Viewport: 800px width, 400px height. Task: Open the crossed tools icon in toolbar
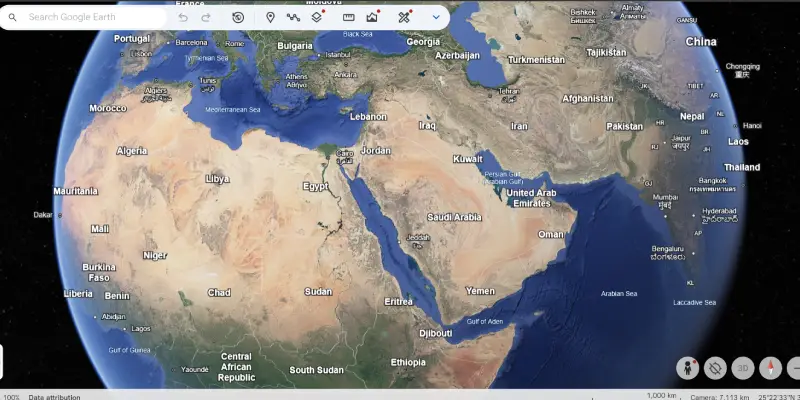pos(404,17)
